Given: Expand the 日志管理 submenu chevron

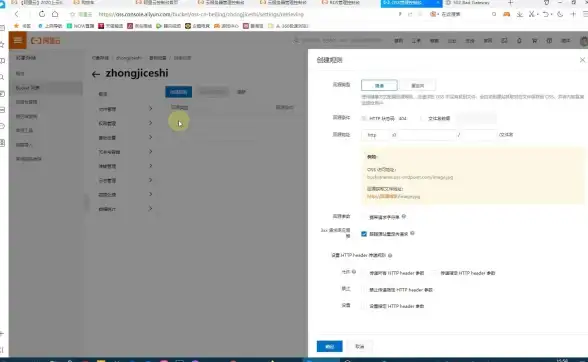Looking at the screenshot, I should (150, 180).
